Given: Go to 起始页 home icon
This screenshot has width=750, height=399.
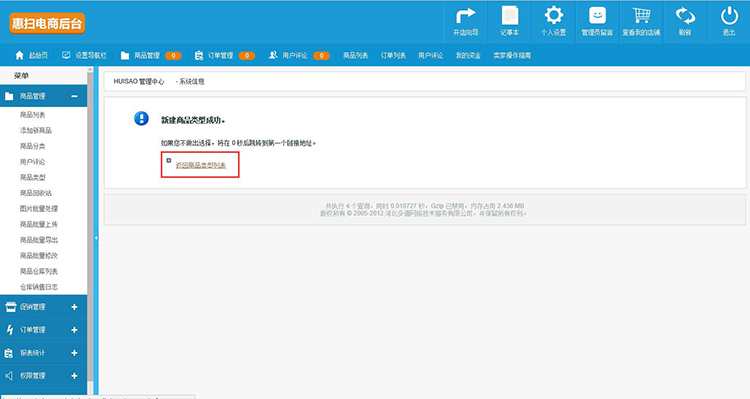Looking at the screenshot, I should (20, 55).
